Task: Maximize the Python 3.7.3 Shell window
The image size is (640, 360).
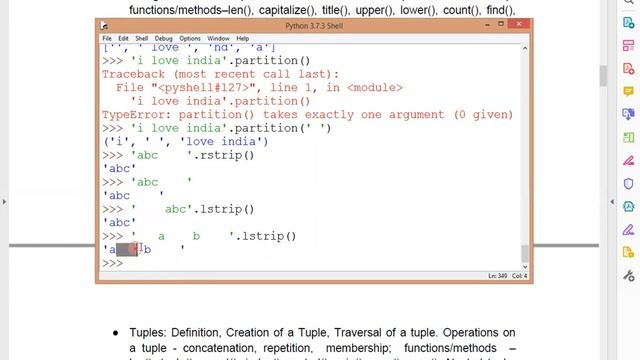Action: 501,24
